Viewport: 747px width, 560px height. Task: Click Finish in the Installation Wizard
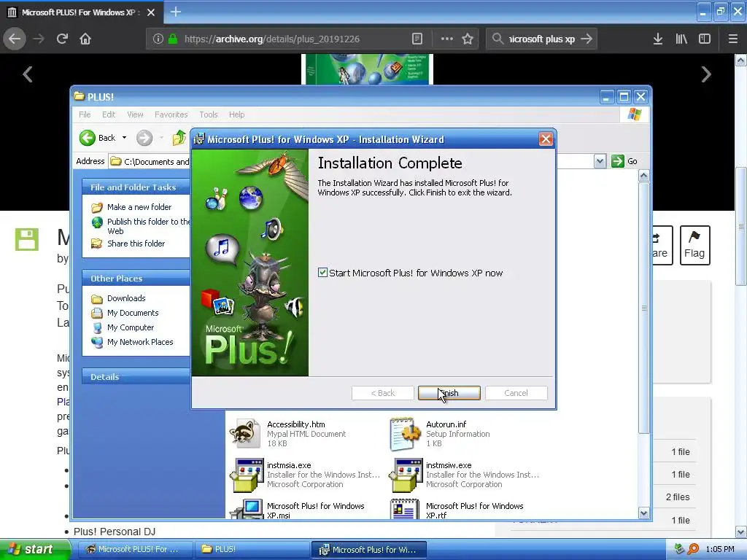click(449, 393)
